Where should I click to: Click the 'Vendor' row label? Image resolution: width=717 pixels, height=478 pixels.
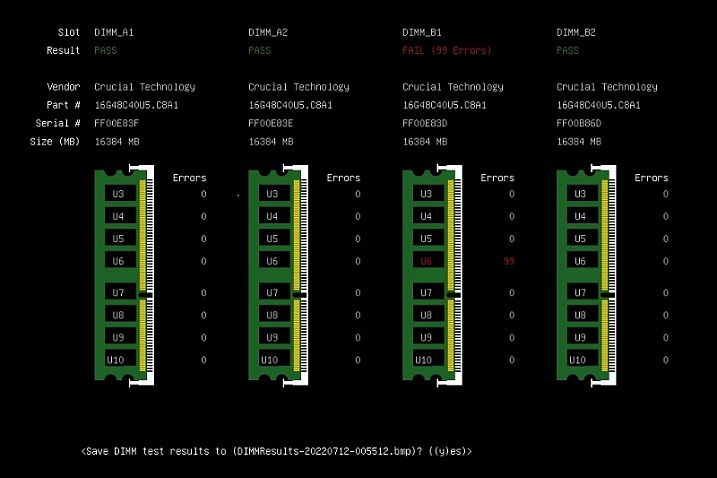point(64,87)
